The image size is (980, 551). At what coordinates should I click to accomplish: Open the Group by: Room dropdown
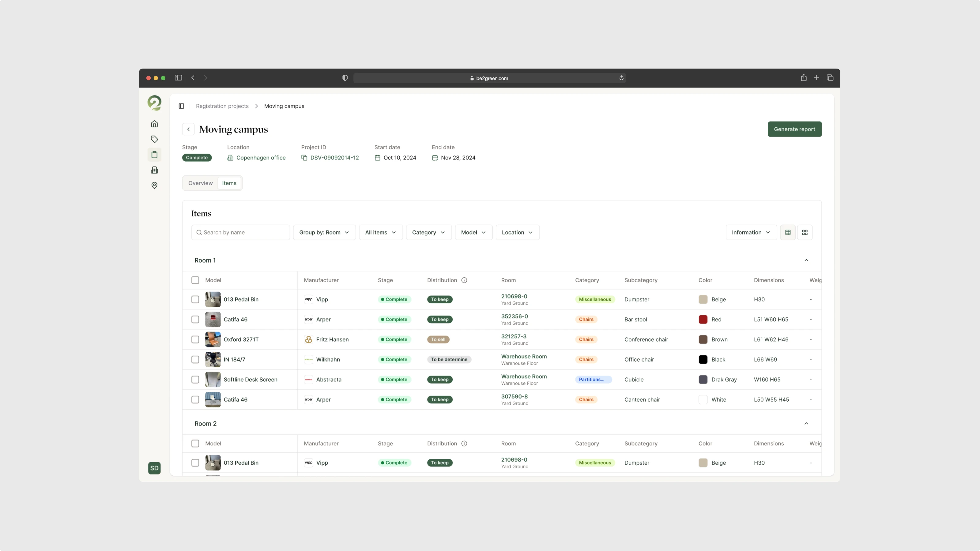324,232
